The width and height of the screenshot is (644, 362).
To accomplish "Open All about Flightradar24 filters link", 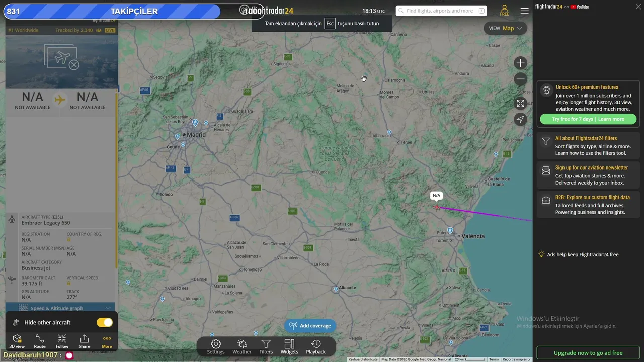I will click(586, 138).
